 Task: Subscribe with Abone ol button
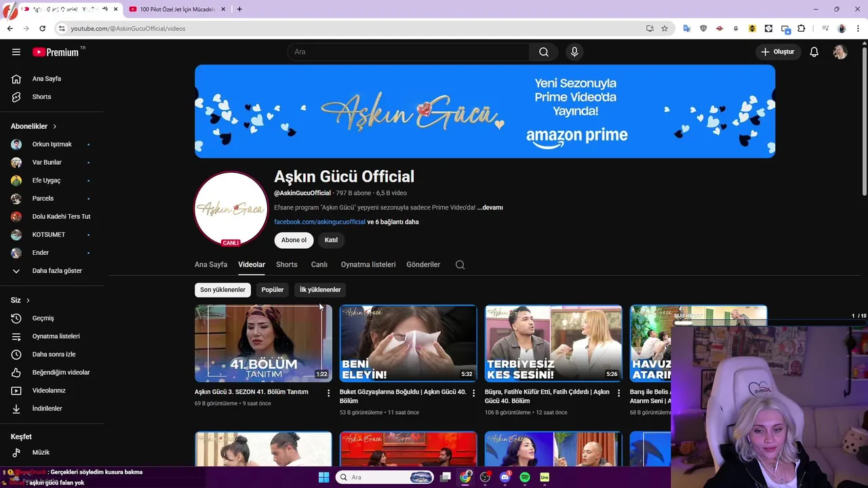(294, 240)
